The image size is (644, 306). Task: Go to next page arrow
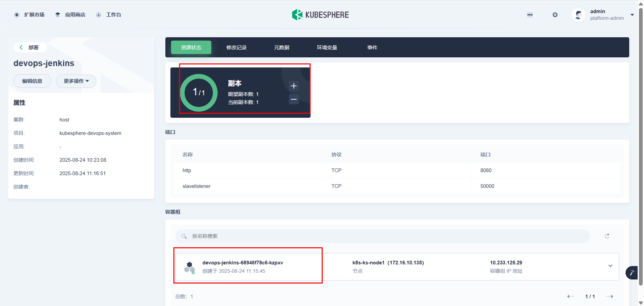[x=610, y=297]
